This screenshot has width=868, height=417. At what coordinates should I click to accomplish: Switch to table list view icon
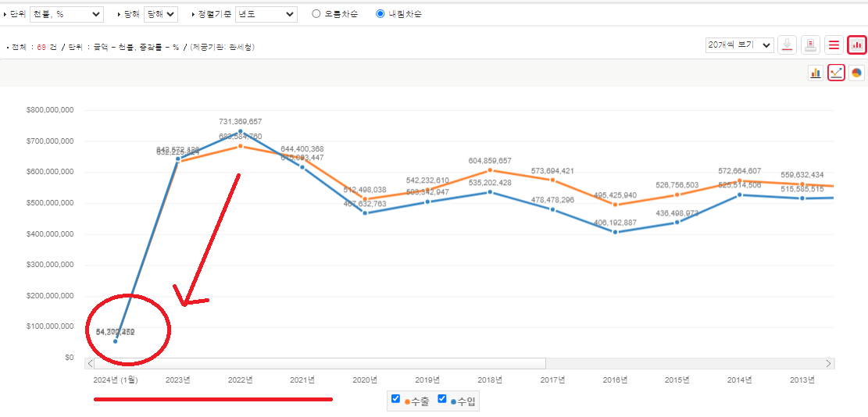point(834,45)
